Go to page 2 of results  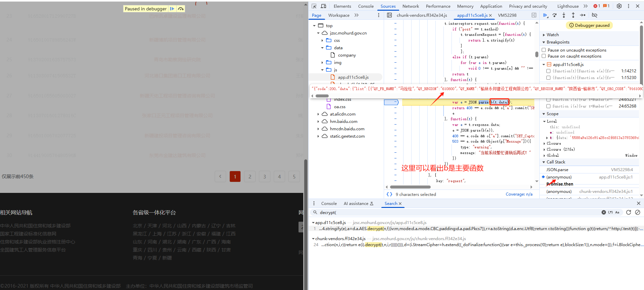coord(250,176)
